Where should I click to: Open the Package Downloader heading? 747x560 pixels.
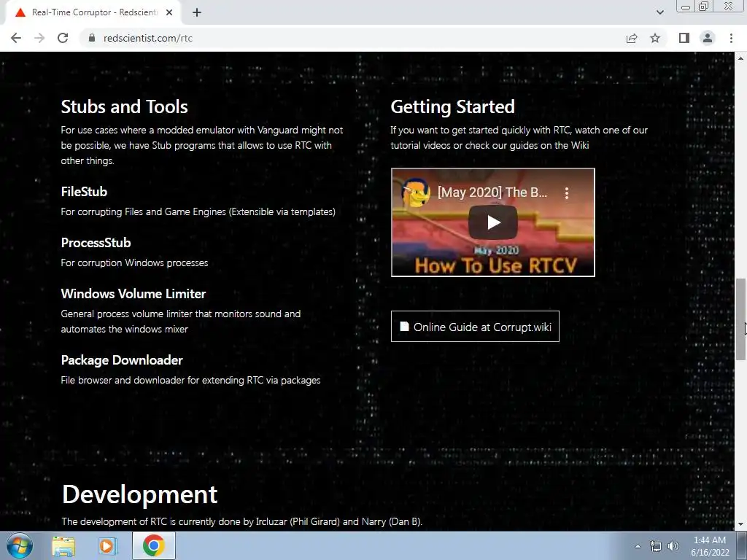(x=122, y=360)
